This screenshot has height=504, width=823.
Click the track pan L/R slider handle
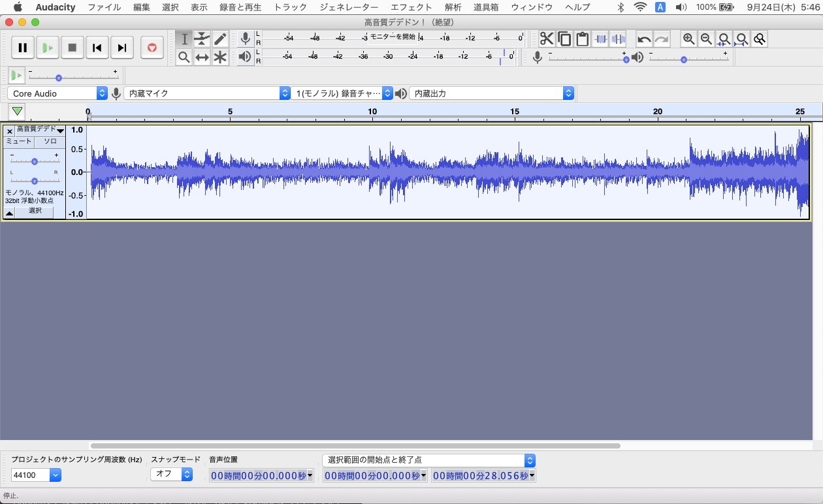click(35, 180)
